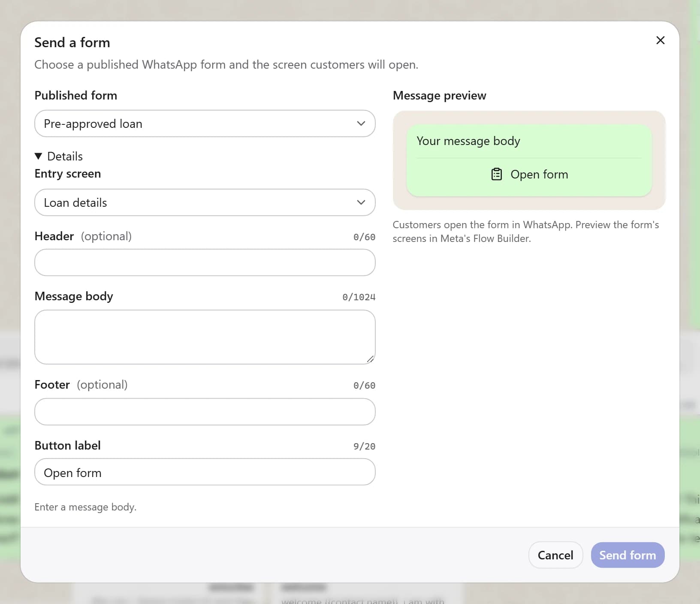
Task: Click the 'Choose a published WhatsApp form' subtitle
Action: 226,64
